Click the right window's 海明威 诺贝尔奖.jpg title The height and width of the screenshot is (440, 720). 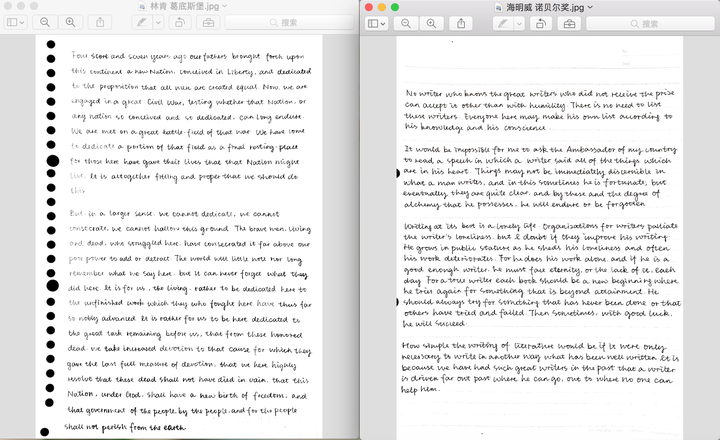coord(545,7)
